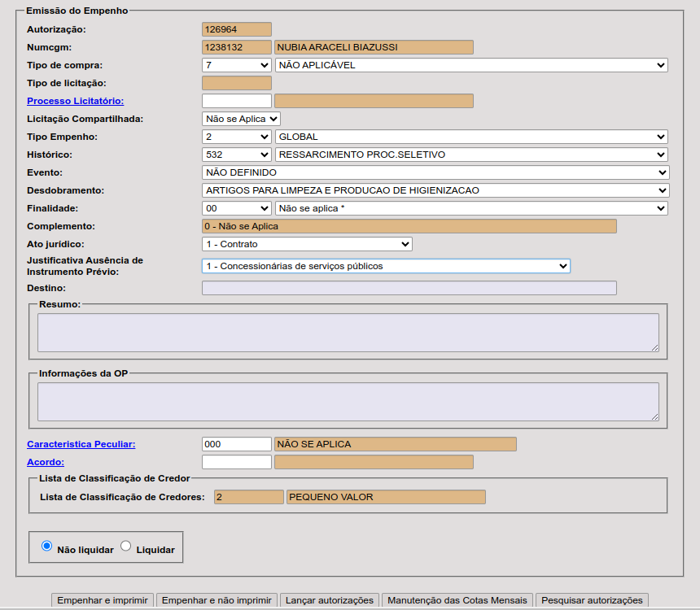Open the Característica Peculiar link
Image resolution: width=700 pixels, height=610 pixels.
click(x=81, y=444)
